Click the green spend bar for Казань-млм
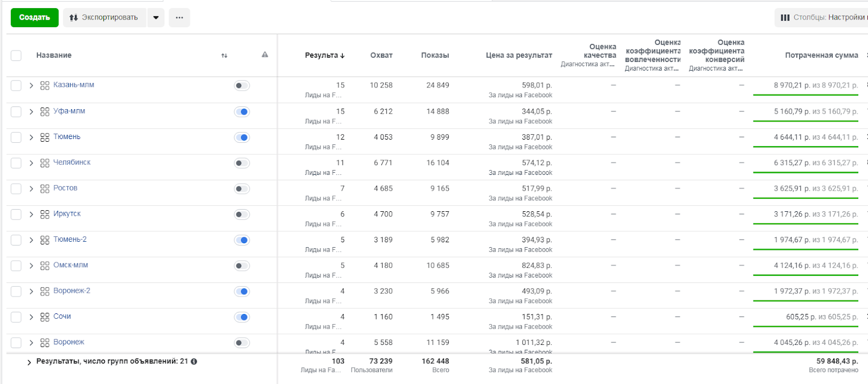 point(805,96)
